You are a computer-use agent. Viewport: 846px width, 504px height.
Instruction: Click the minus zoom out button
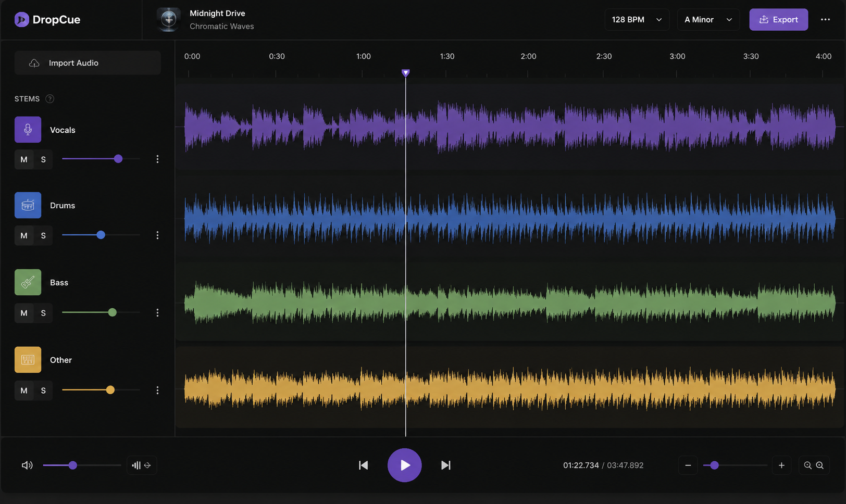click(x=688, y=465)
